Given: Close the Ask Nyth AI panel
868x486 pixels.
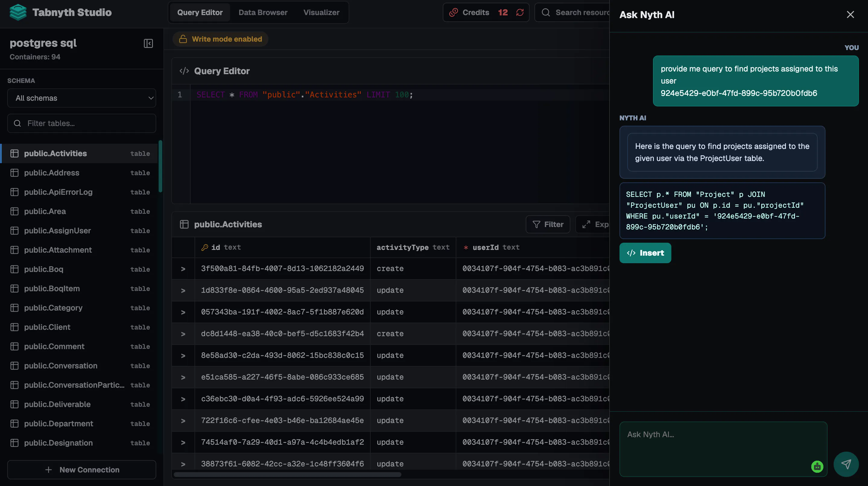Looking at the screenshot, I should pos(851,14).
